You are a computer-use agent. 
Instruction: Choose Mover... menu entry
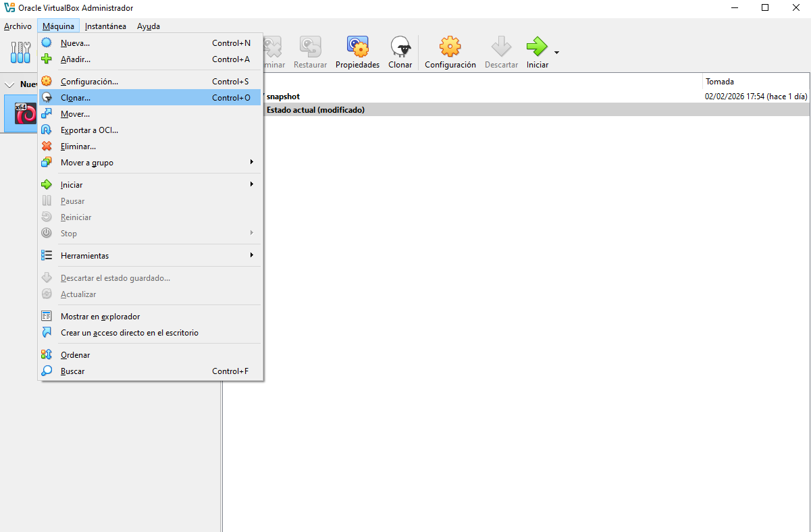click(150, 113)
